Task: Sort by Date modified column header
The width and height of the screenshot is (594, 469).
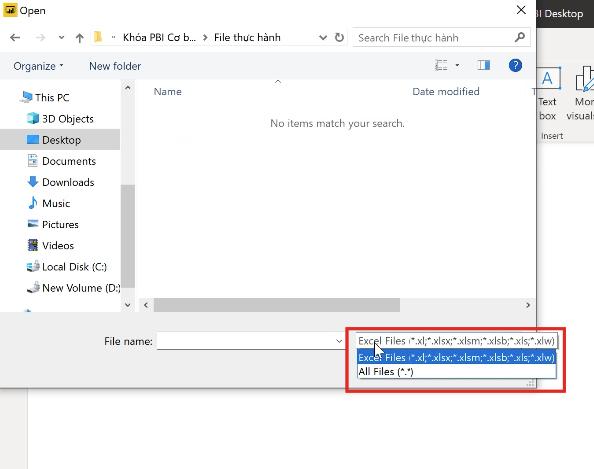Action: coord(446,91)
